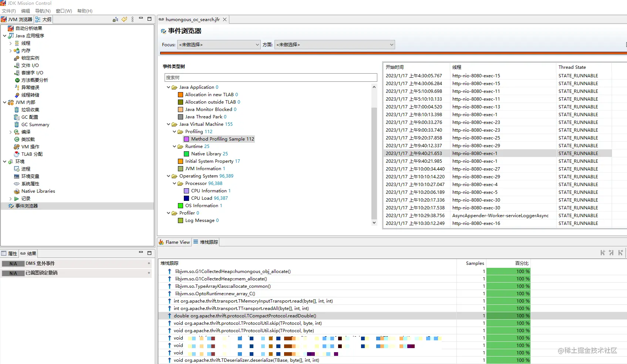This screenshot has height=364, width=627.
Task: Click the view menu icon in JVM browser toolbar
Action: (x=132, y=19)
